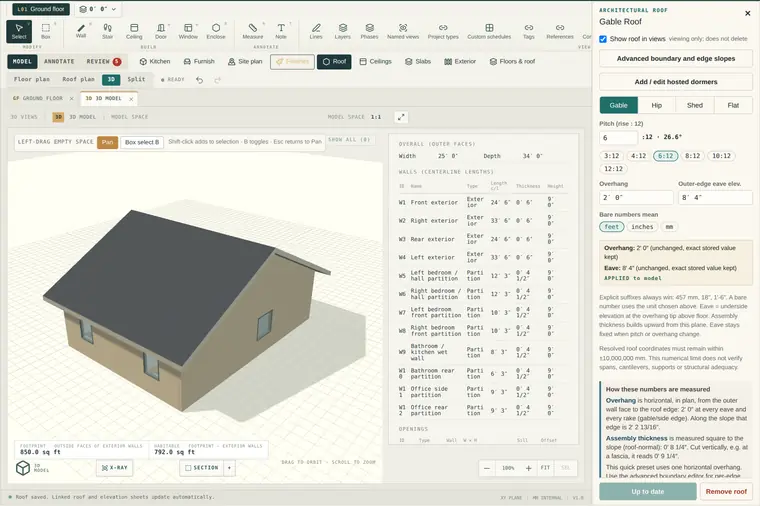This screenshot has height=506, width=760.
Task: Toggle X-Ray mode
Action: (x=114, y=468)
